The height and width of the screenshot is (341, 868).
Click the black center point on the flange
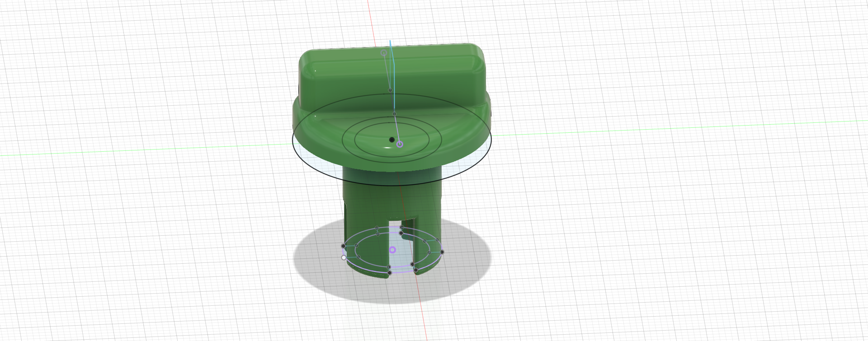pos(392,140)
